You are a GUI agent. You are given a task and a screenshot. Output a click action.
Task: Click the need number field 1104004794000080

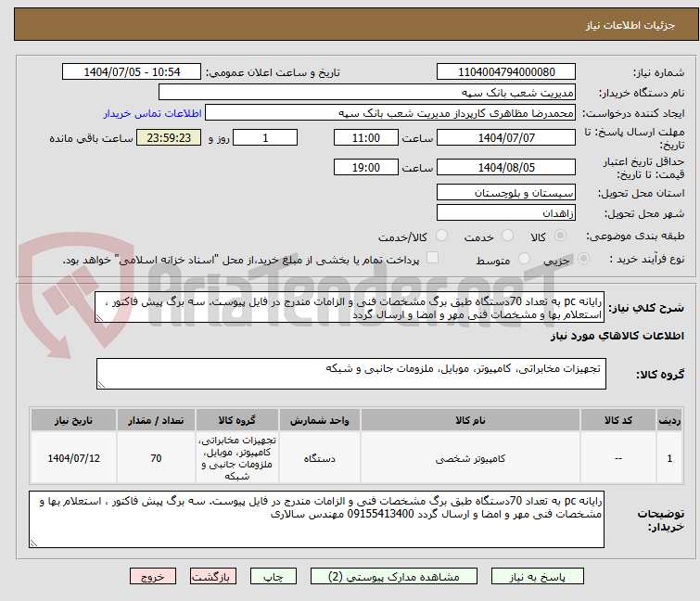[506, 72]
